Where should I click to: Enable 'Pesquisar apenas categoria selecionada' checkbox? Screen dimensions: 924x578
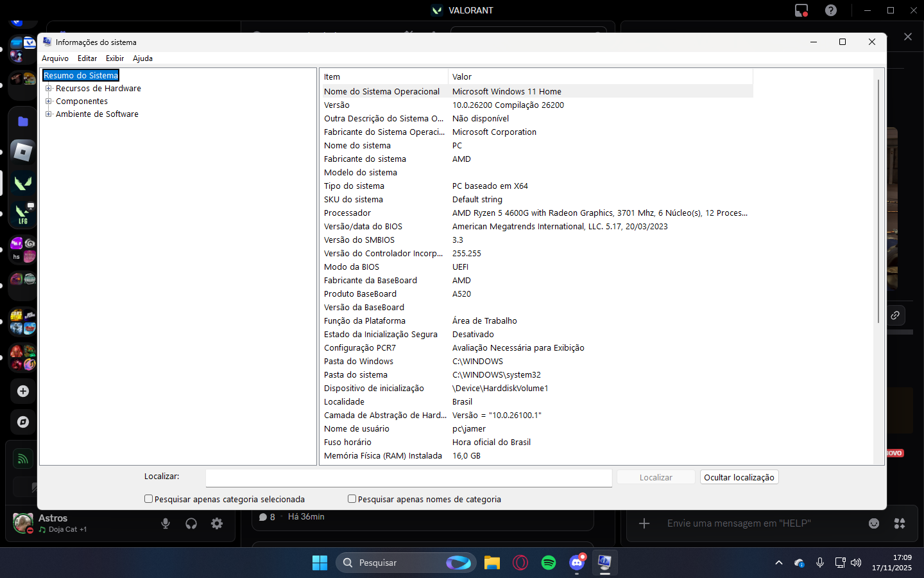(148, 499)
